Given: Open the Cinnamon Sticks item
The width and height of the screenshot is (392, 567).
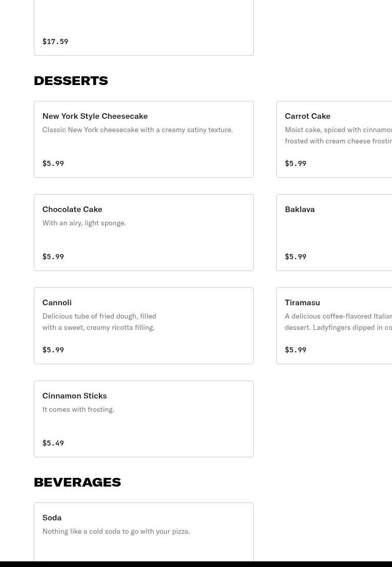Looking at the screenshot, I should [x=143, y=419].
